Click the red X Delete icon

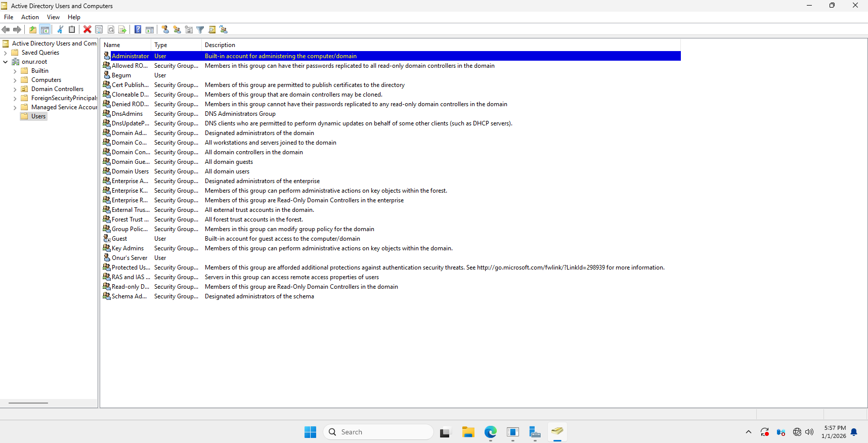coord(88,30)
